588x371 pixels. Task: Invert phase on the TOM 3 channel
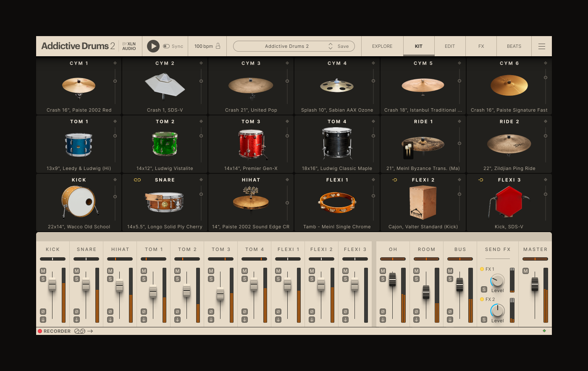pos(211,311)
